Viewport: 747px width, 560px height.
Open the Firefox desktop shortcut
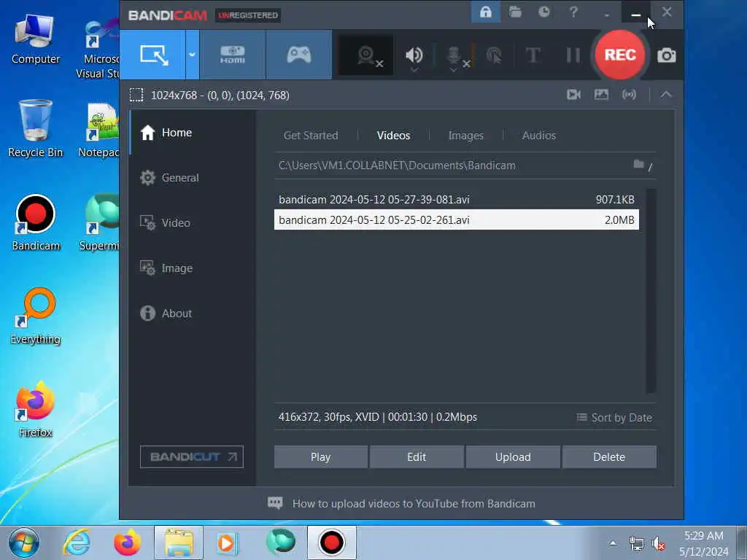(x=36, y=410)
